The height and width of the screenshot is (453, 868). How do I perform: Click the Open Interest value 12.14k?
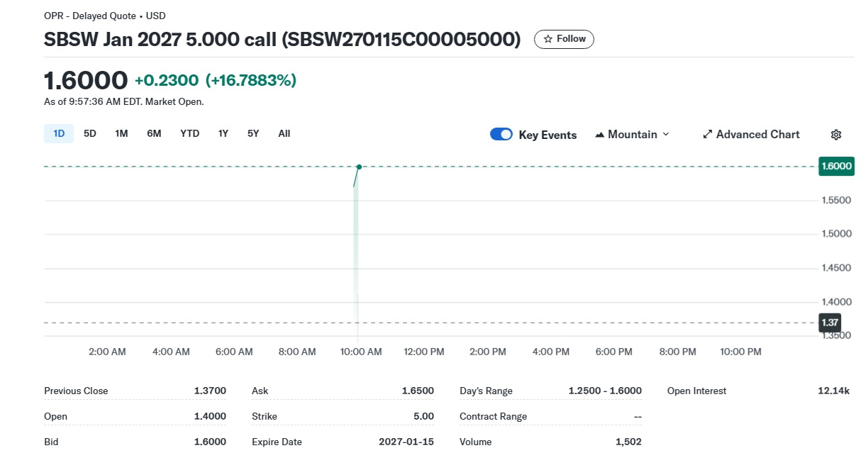coord(833,391)
